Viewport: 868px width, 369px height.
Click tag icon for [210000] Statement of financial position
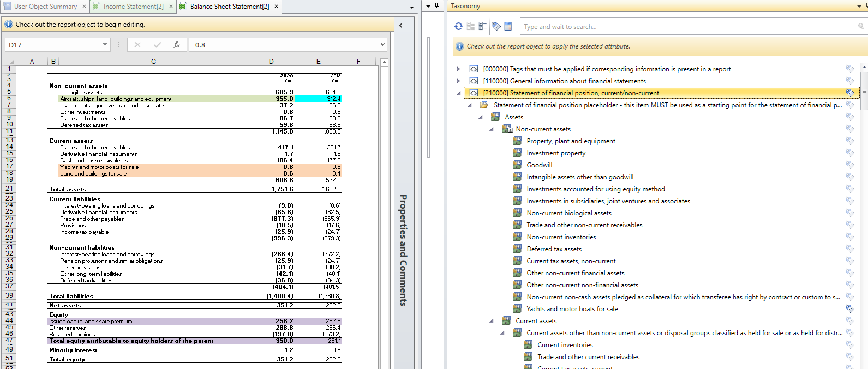850,93
